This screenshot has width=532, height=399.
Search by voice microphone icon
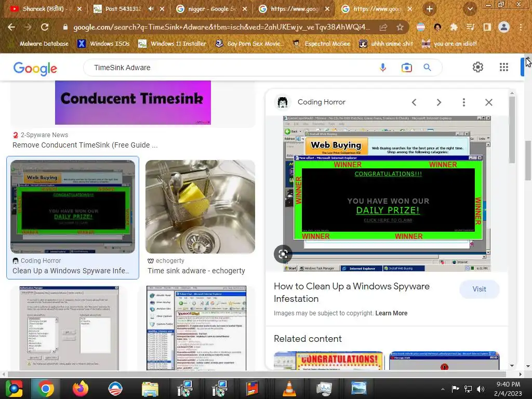click(383, 68)
